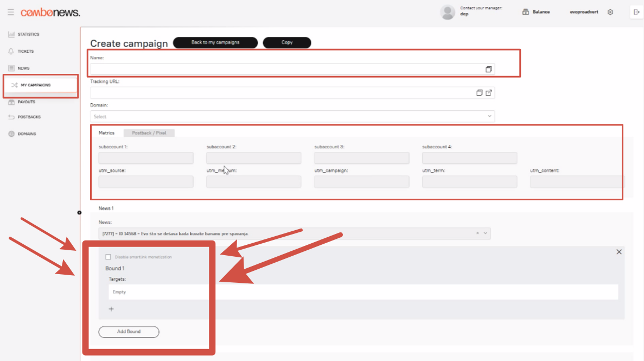This screenshot has height=361, width=644.
Task: Click the Back to my campaigns button
Action: coord(215,42)
